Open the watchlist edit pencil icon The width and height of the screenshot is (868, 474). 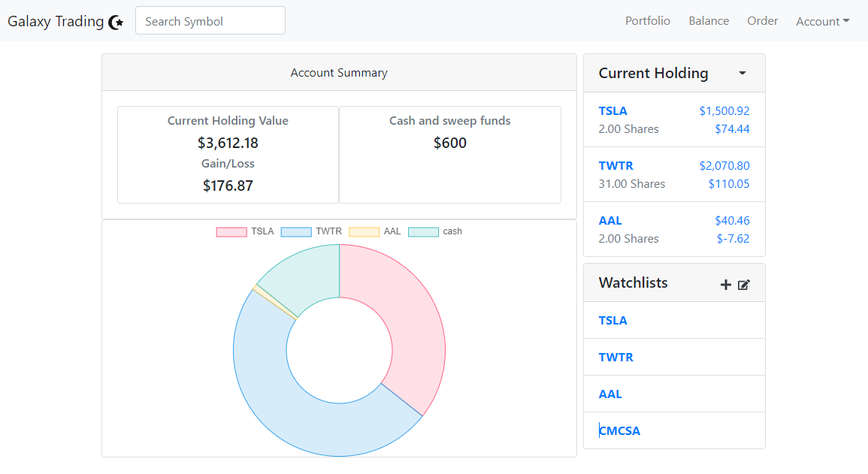click(x=744, y=285)
